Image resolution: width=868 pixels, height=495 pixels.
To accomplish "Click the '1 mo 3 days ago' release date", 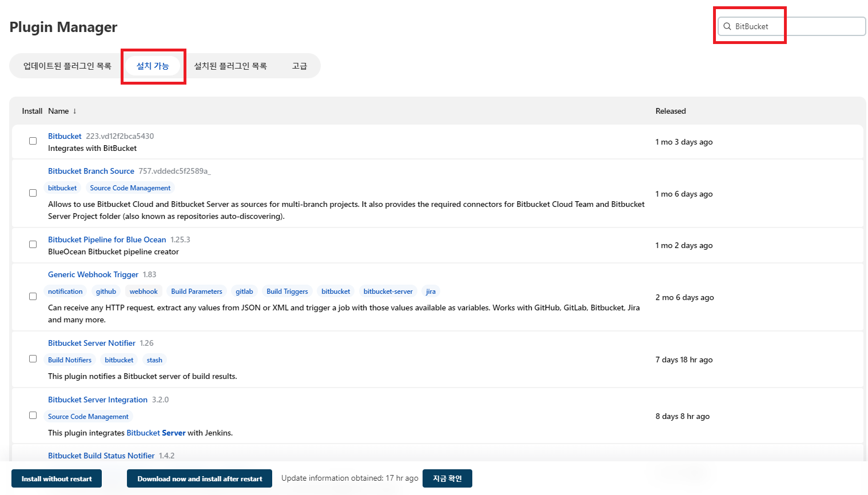I will coord(684,142).
